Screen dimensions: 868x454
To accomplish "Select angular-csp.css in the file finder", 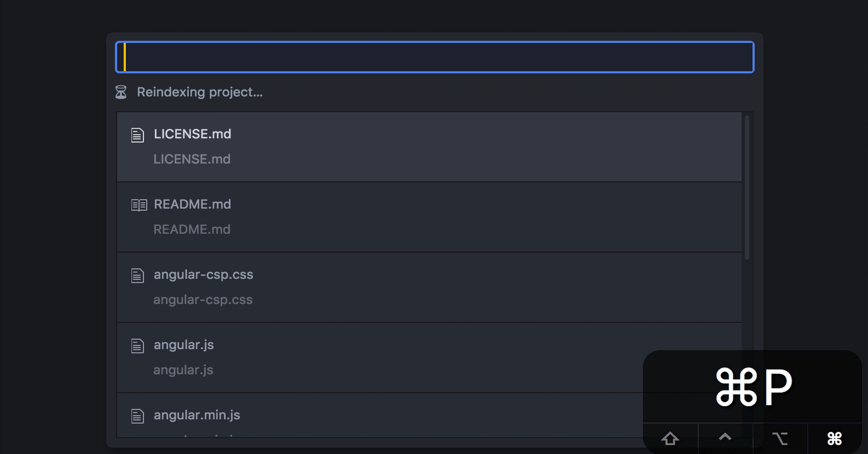I will coord(429,288).
